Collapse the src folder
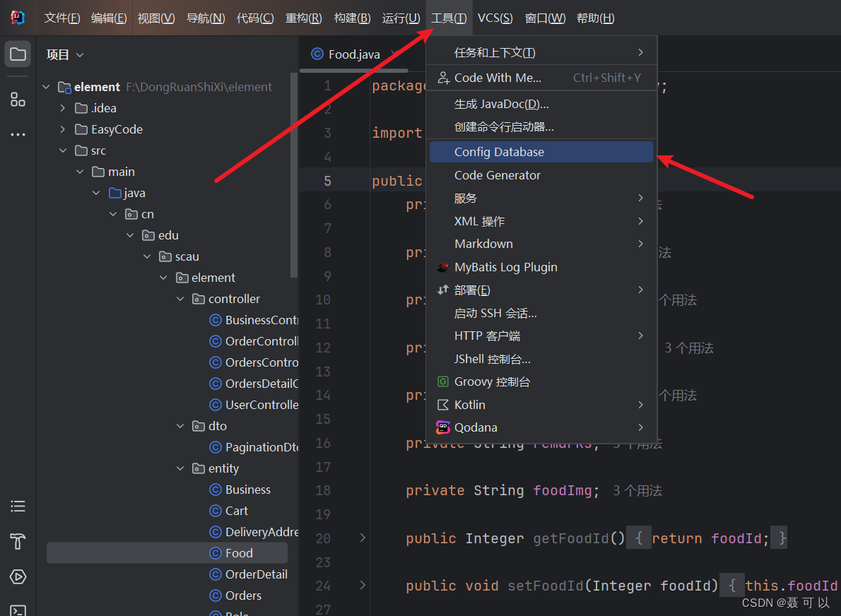 tap(63, 150)
